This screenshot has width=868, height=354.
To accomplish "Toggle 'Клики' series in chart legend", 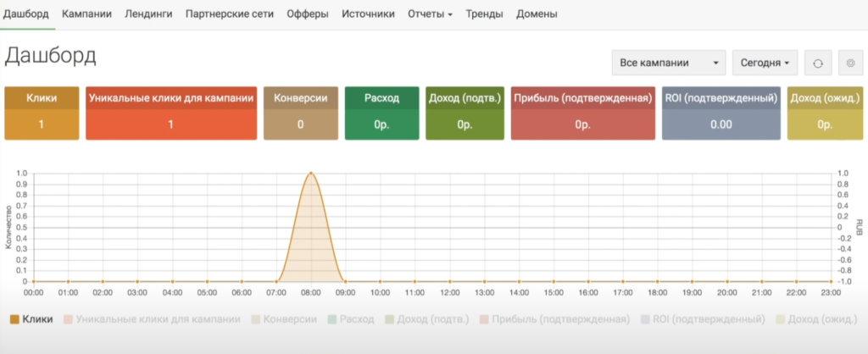I will click(x=31, y=319).
